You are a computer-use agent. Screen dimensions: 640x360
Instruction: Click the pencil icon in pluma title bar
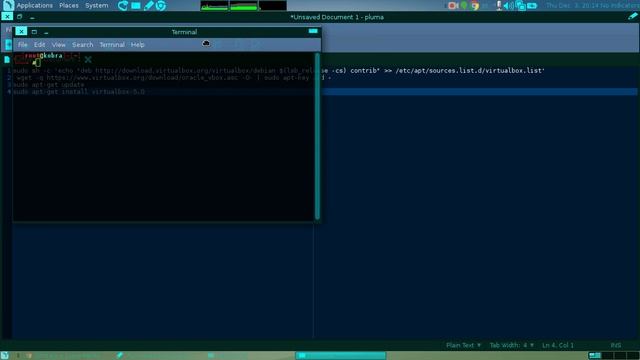click(632, 16)
